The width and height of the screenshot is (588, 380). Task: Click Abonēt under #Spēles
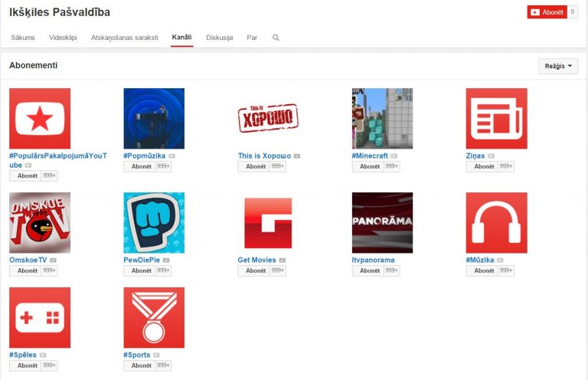(x=26, y=365)
